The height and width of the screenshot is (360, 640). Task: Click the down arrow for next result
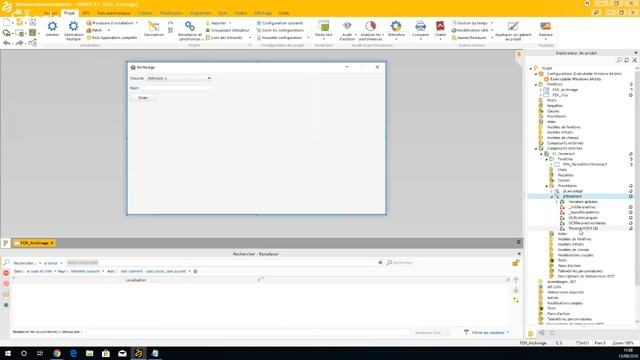click(516, 290)
